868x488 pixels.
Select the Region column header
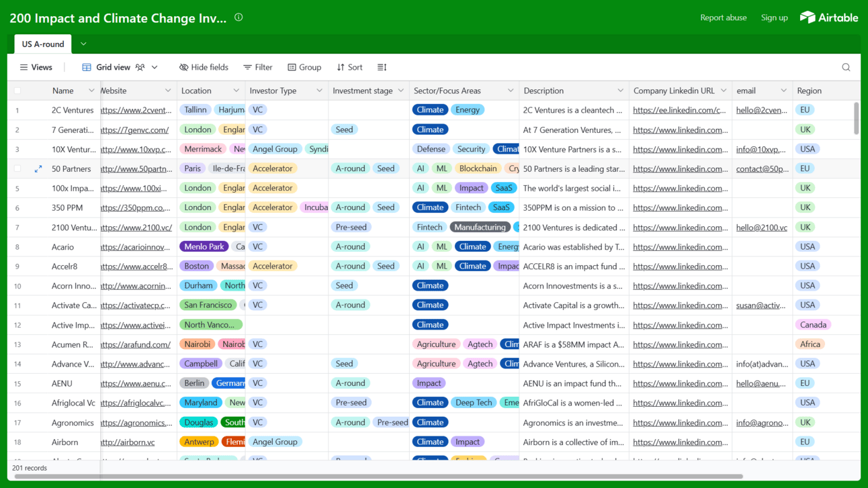pos(826,91)
